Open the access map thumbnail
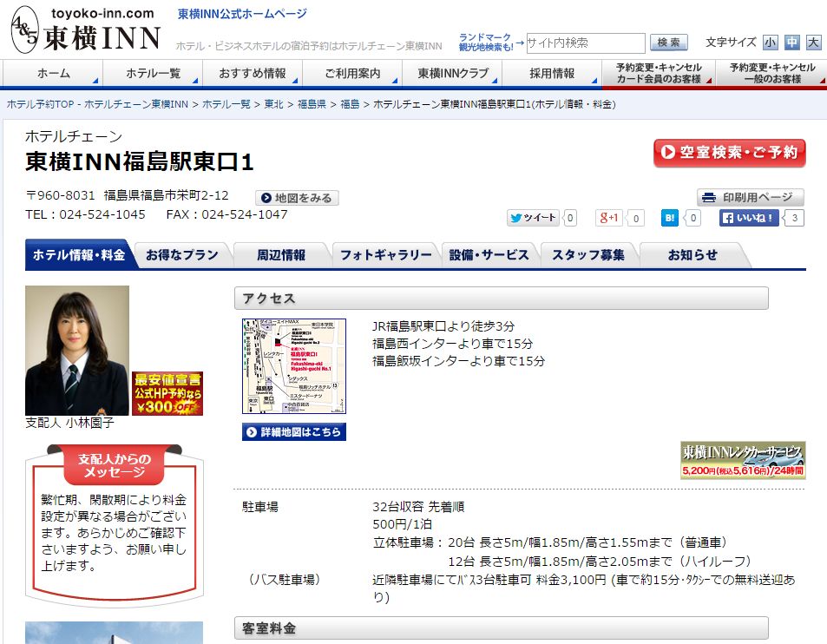 (294, 366)
